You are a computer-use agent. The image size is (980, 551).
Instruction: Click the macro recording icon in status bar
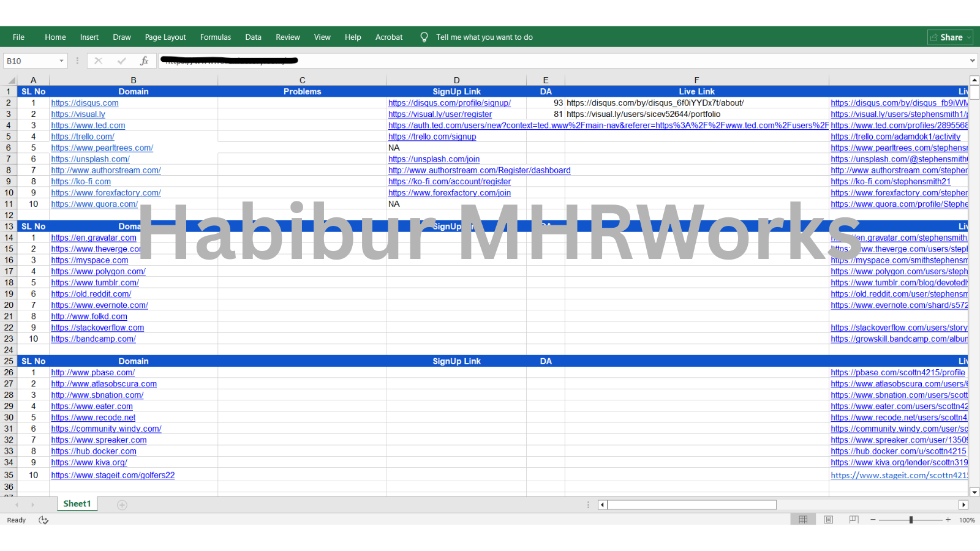pyautogui.click(x=43, y=520)
